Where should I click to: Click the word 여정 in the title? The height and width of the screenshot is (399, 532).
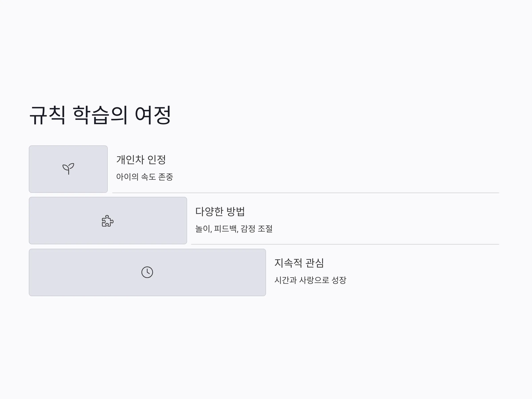click(x=153, y=115)
